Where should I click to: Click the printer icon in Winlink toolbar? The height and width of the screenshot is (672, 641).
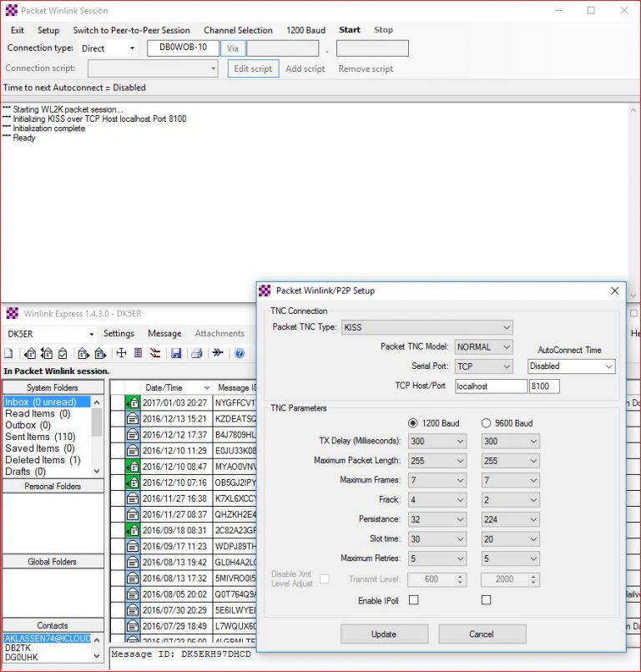tap(197, 353)
